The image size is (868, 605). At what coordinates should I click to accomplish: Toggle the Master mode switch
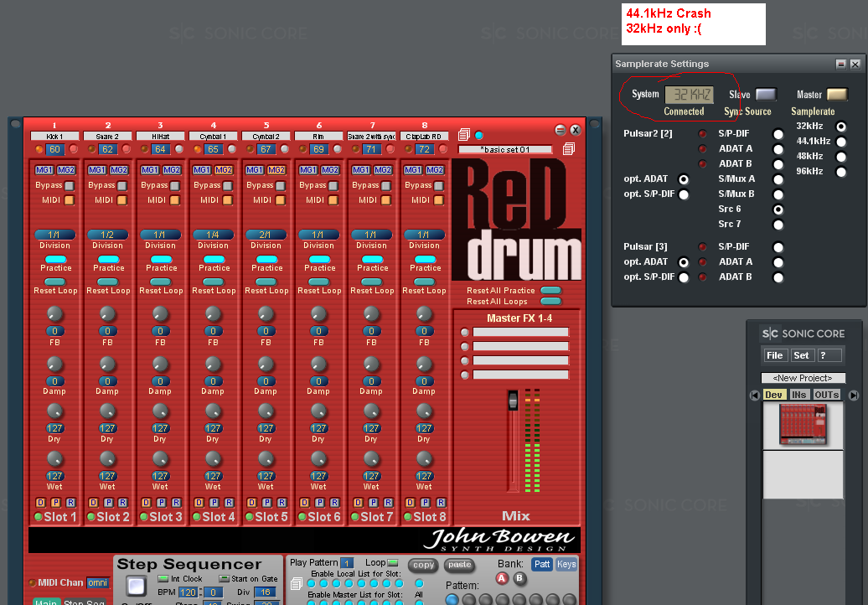[837, 94]
